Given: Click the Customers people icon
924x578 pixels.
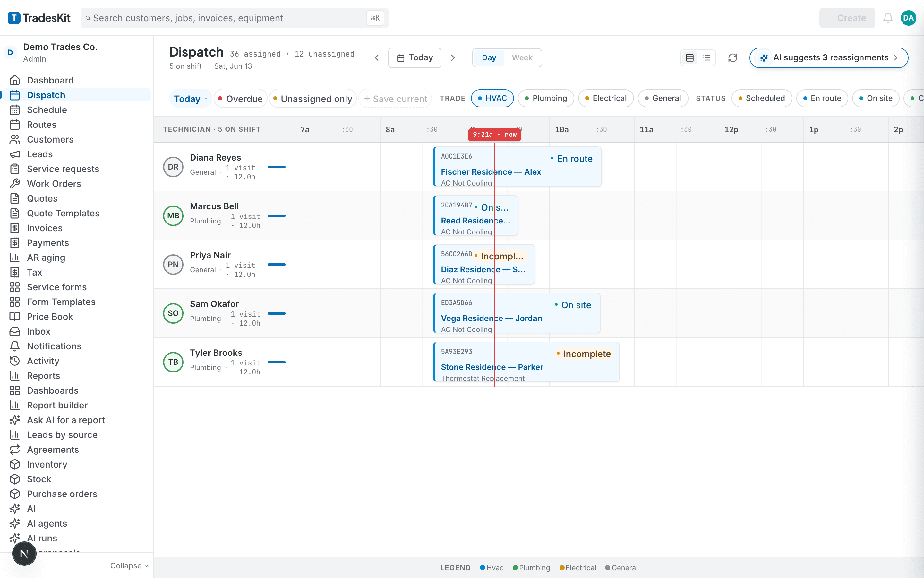Looking at the screenshot, I should pyautogui.click(x=14, y=140).
